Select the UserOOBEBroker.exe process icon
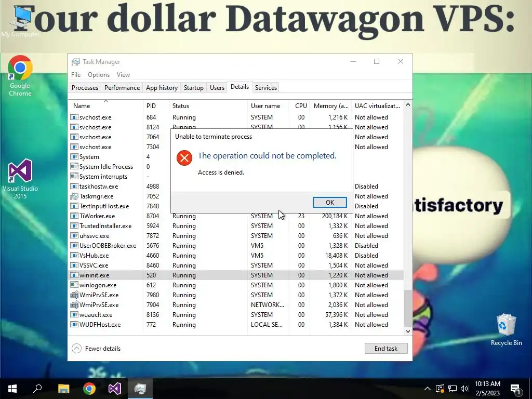532x399 pixels. pyautogui.click(x=74, y=245)
